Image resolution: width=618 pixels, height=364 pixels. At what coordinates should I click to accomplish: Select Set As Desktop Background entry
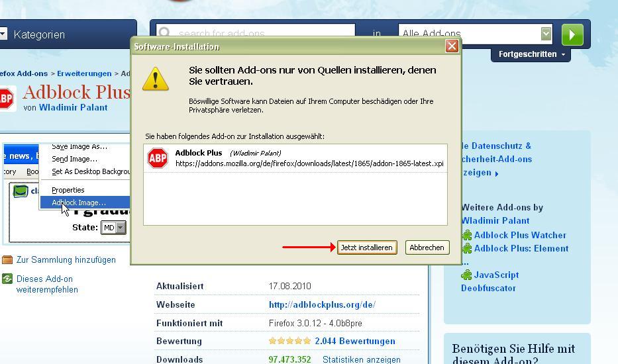point(91,171)
